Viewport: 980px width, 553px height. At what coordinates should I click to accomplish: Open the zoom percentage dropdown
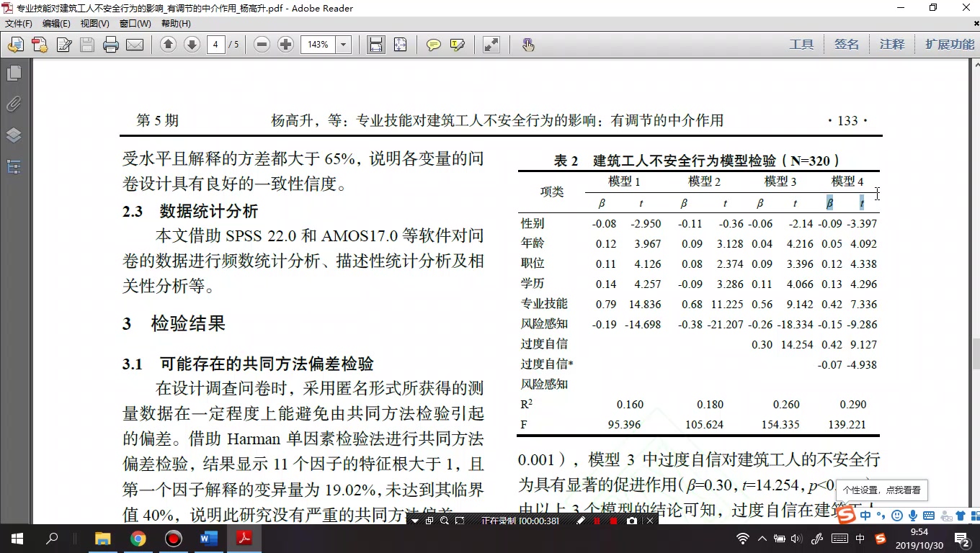[343, 44]
